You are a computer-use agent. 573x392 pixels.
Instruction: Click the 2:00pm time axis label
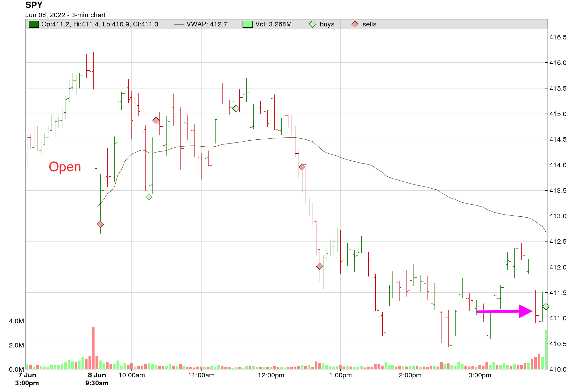[410, 375]
